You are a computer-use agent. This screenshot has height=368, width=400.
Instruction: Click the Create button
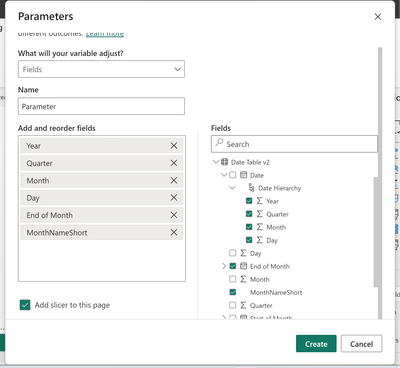(316, 344)
